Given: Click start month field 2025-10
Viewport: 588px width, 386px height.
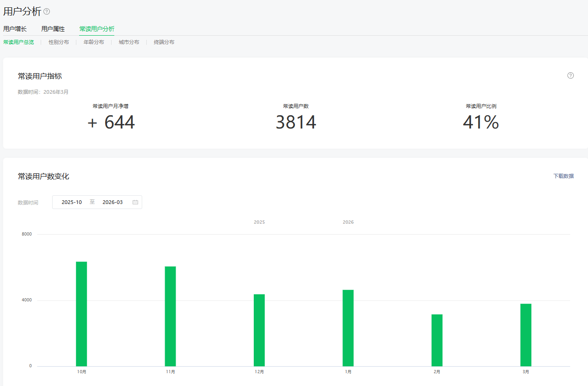Looking at the screenshot, I should pyautogui.click(x=72, y=202).
